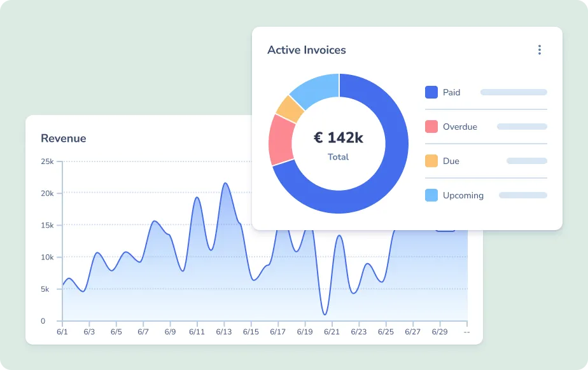Click the 6/11 date label on x-axis
The image size is (588, 370).
[x=197, y=332]
